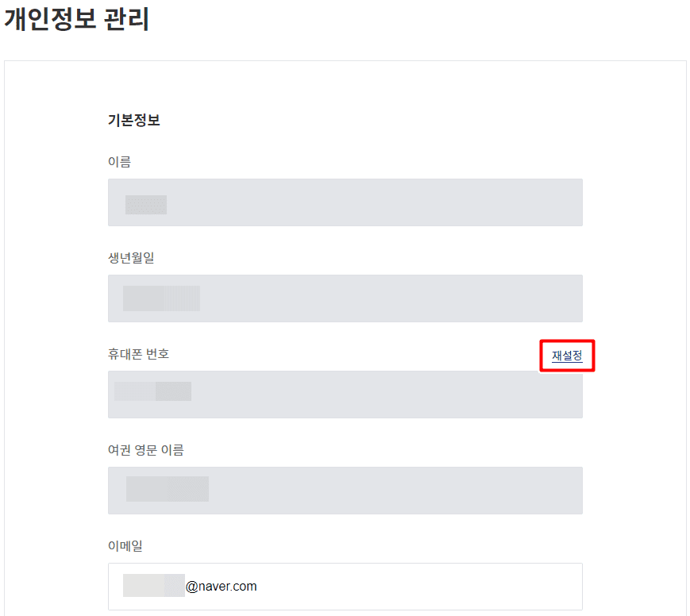Click the blurred passport English name value
Viewport: 690px width, 616px height.
pos(167,489)
